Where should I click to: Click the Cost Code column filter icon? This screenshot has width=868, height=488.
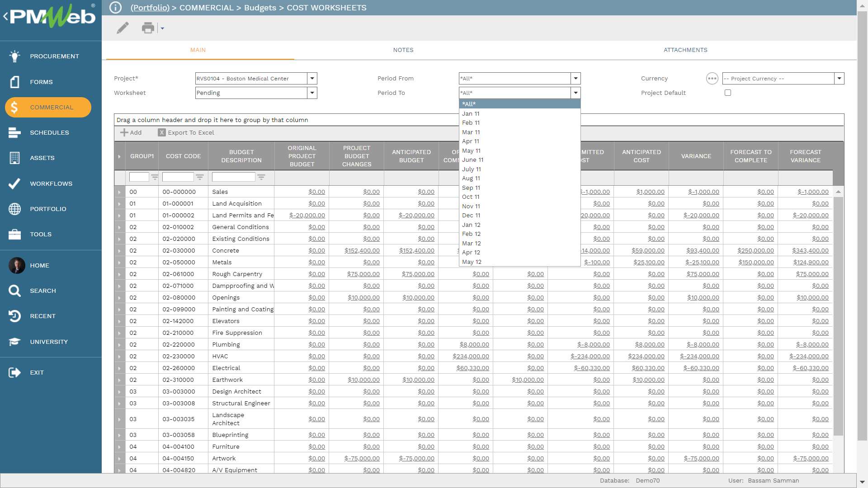click(x=200, y=177)
